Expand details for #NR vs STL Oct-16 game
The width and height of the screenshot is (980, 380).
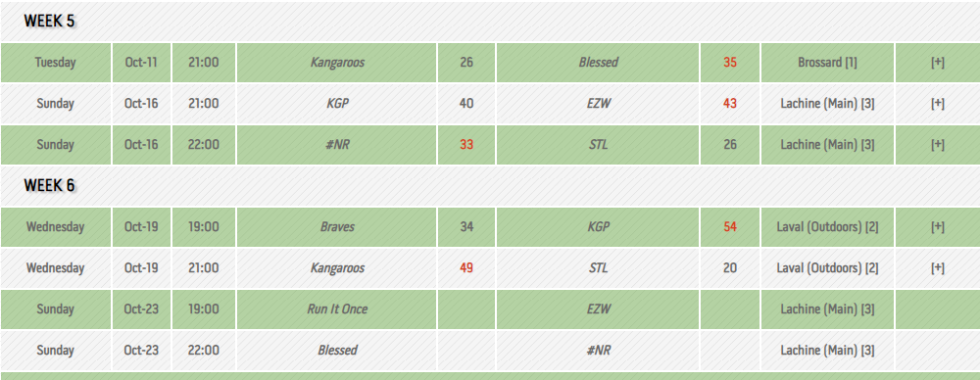[x=937, y=145]
